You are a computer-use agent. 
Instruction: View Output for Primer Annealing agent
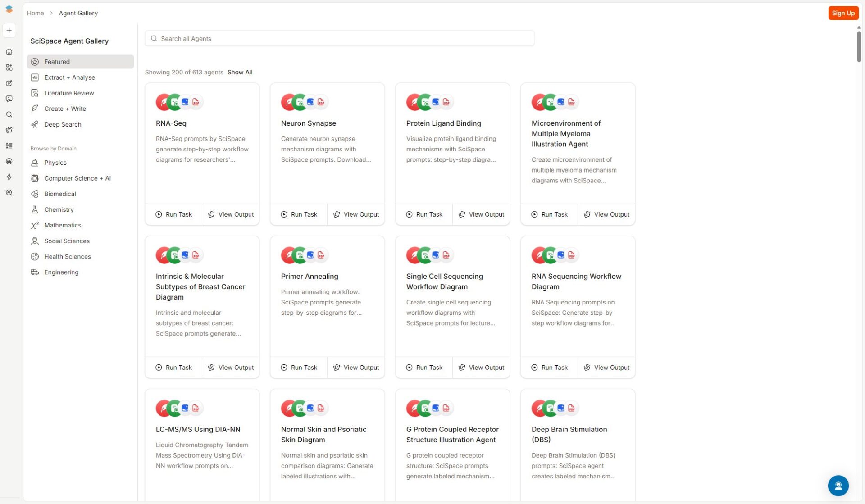(356, 368)
